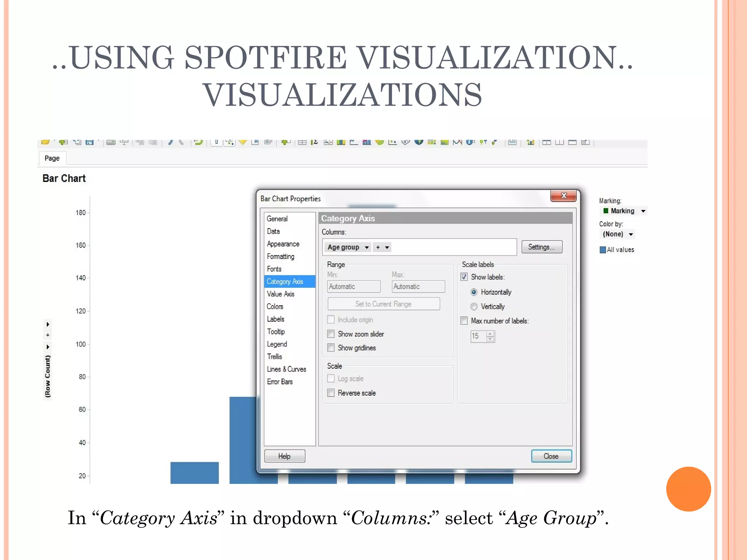
Task: Click the upper arrow on the value axis selector
Action: point(48,324)
